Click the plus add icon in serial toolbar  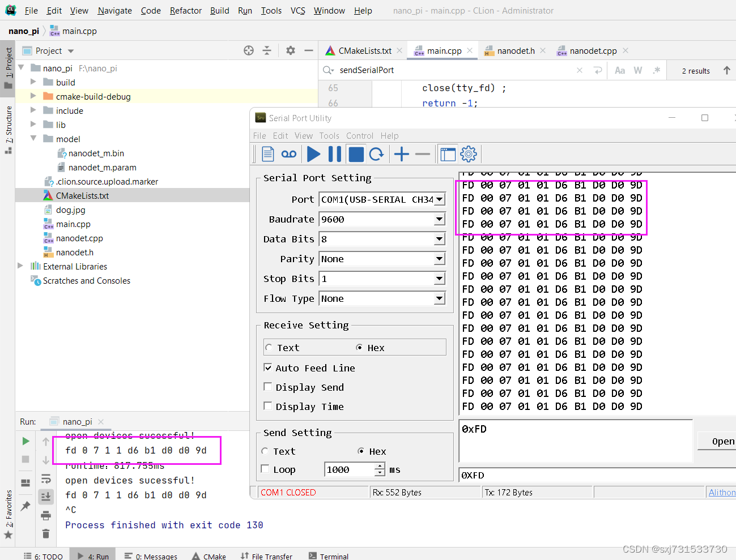click(402, 154)
